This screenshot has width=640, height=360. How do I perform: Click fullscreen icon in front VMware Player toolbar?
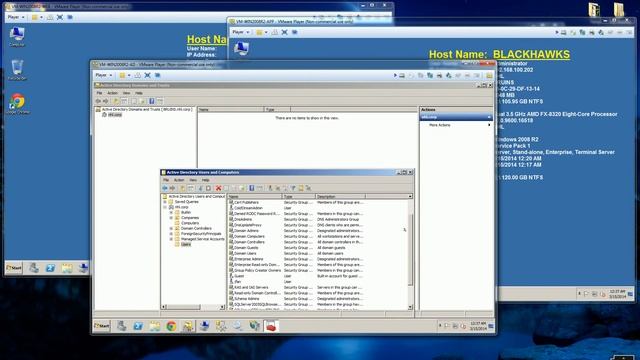(x=147, y=75)
